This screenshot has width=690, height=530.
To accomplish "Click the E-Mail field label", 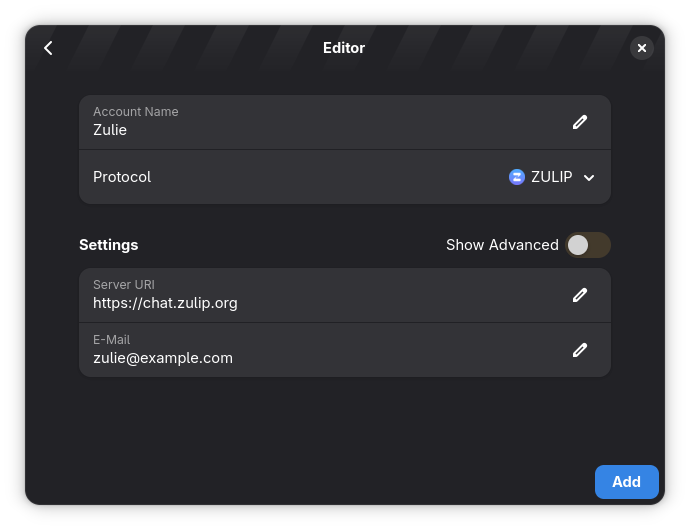I will [112, 340].
